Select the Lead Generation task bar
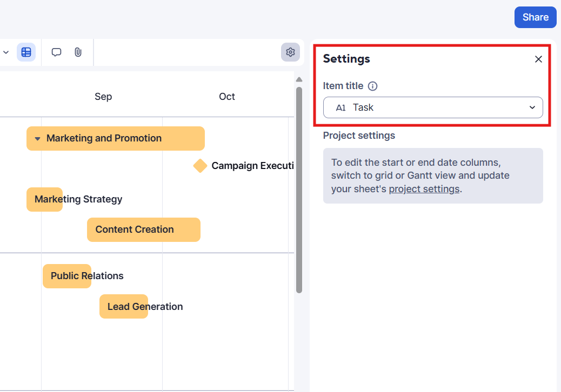 tap(123, 307)
